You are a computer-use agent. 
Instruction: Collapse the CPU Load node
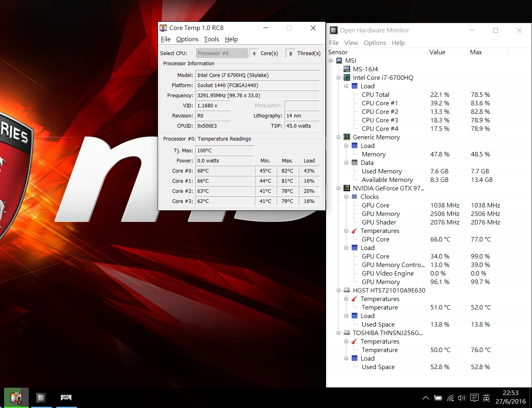pyautogui.click(x=346, y=86)
